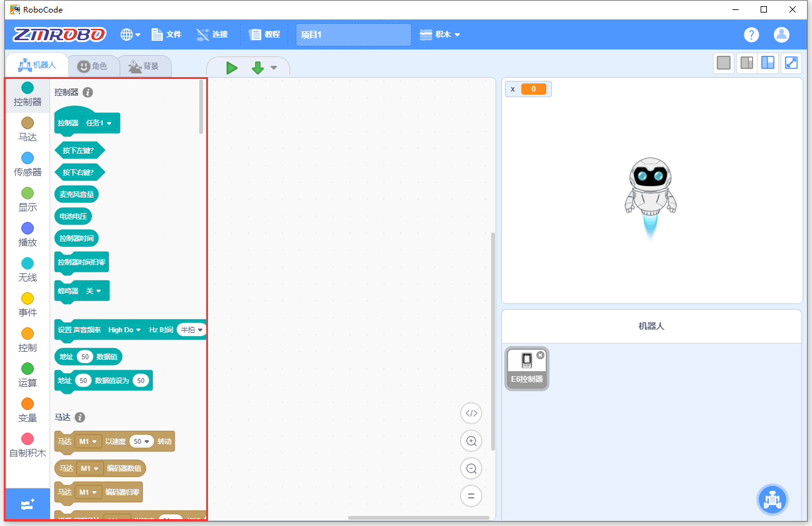Click the green download arrow icon

pyautogui.click(x=258, y=68)
